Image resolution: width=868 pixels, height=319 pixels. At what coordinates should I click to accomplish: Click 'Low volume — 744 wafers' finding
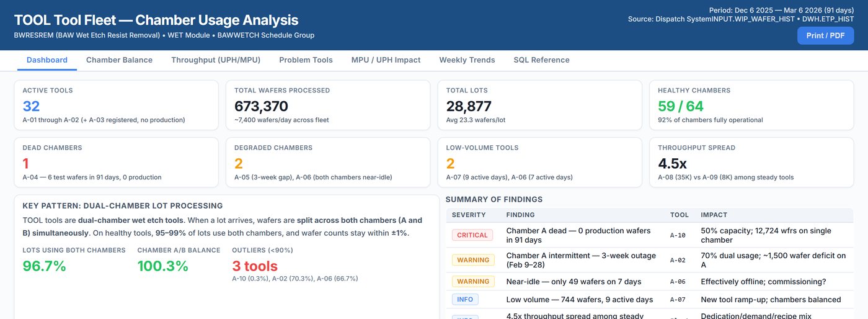[x=580, y=300]
